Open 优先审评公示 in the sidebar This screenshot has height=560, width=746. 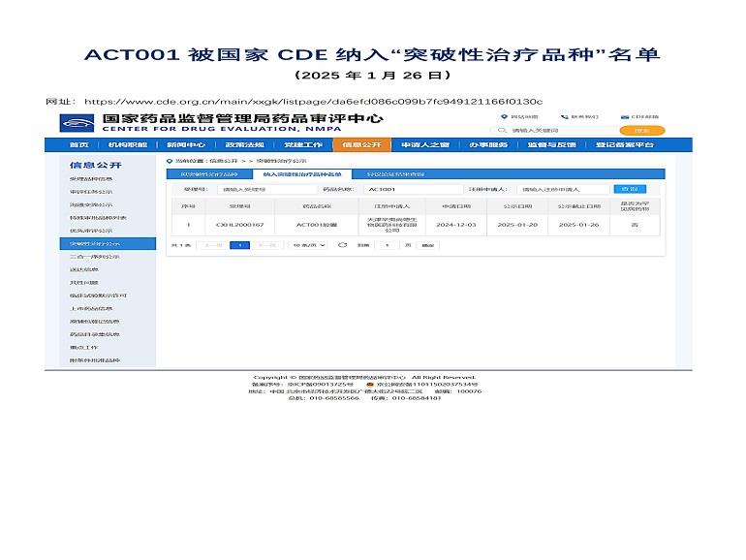pos(91,231)
